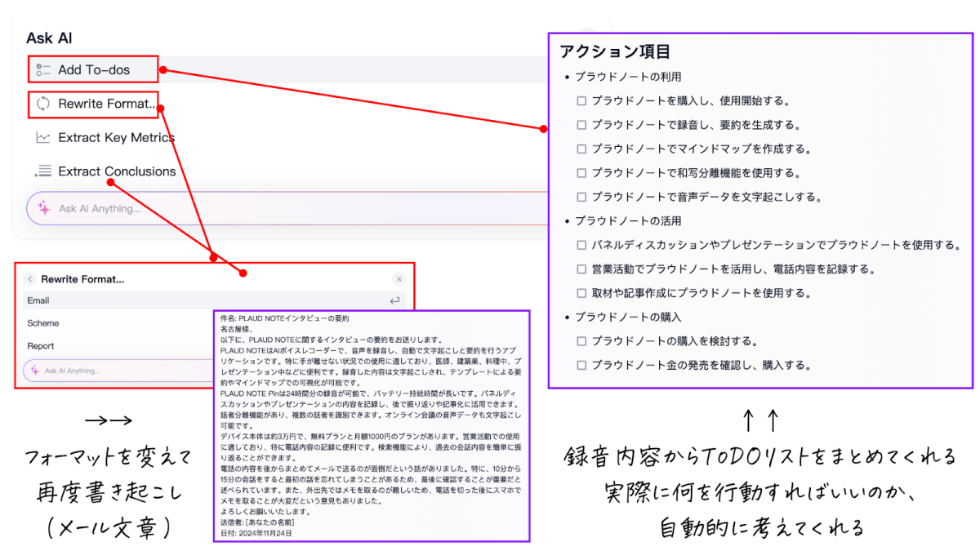Click the sparkle icon in the large Ask AI field
Image resolution: width=980 pixels, height=551 pixels.
[x=45, y=208]
